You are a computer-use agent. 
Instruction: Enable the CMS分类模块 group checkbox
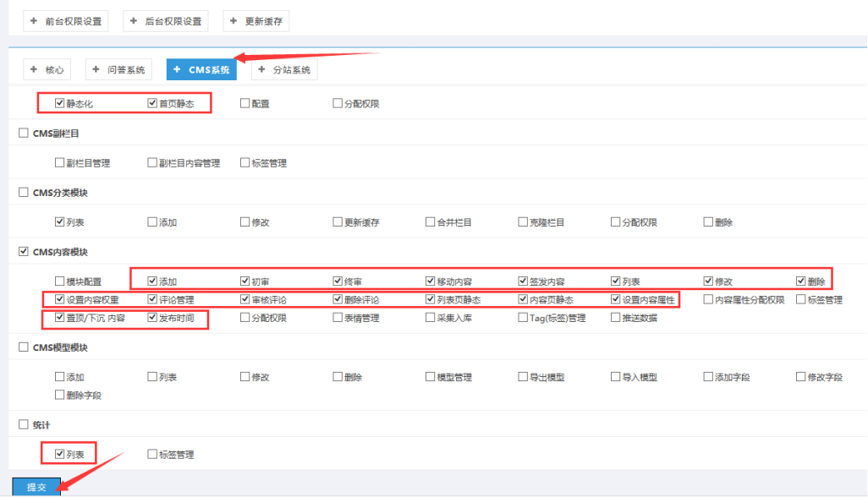pos(24,193)
